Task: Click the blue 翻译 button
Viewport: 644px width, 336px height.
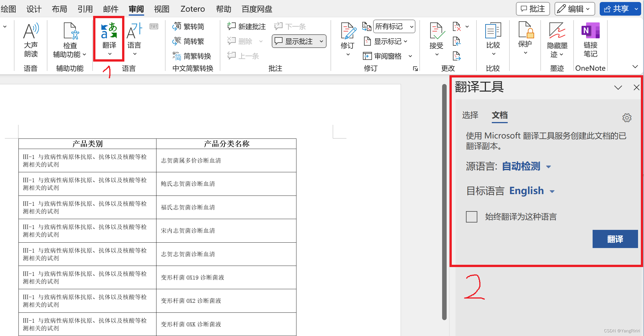Action: pyautogui.click(x=615, y=239)
